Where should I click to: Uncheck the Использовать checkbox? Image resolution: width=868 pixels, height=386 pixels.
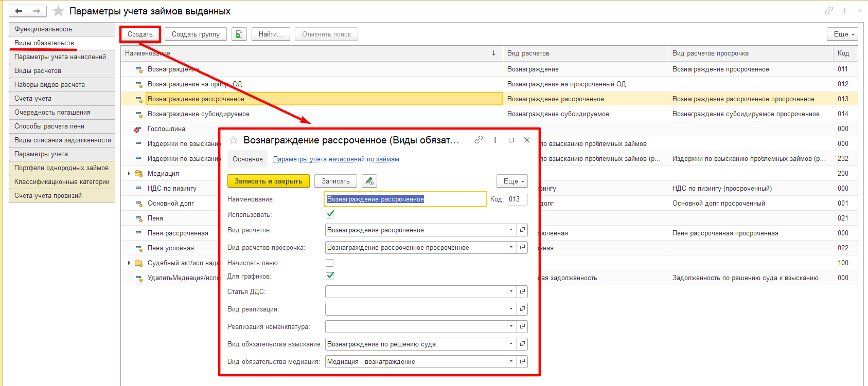pyautogui.click(x=330, y=214)
